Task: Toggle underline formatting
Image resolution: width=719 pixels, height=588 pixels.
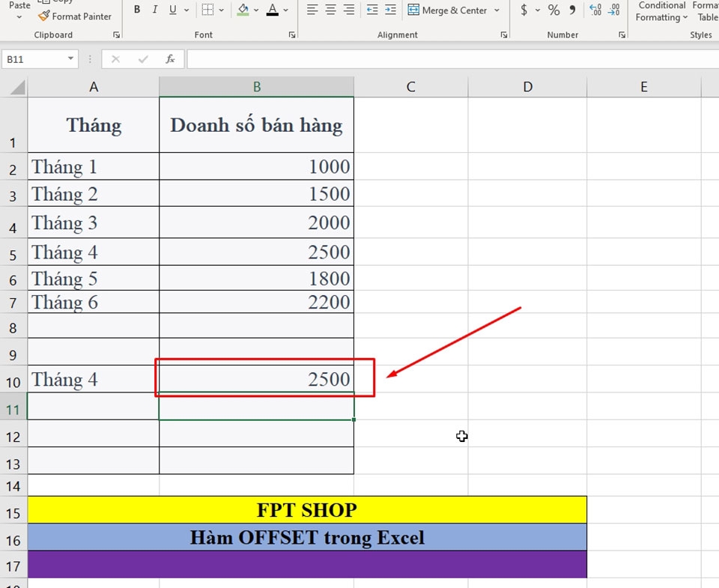Action: pos(173,10)
